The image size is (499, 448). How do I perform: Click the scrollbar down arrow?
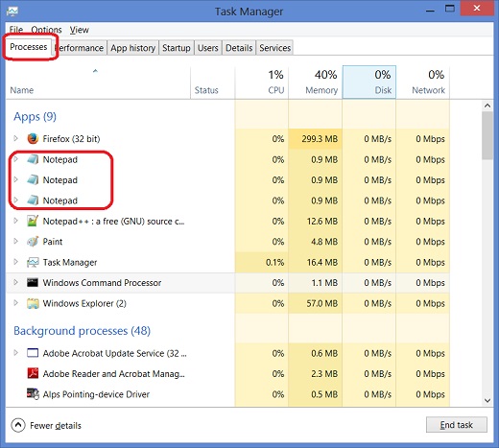point(487,400)
